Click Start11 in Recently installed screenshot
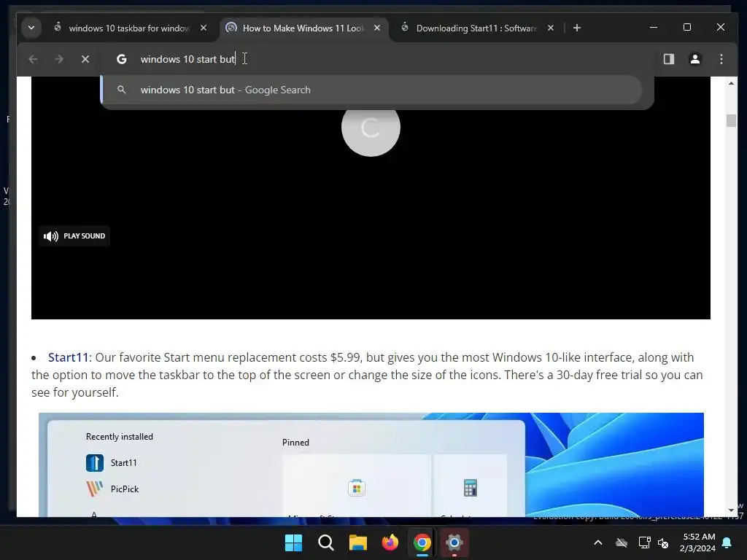The width and height of the screenshot is (747, 560). [112, 463]
